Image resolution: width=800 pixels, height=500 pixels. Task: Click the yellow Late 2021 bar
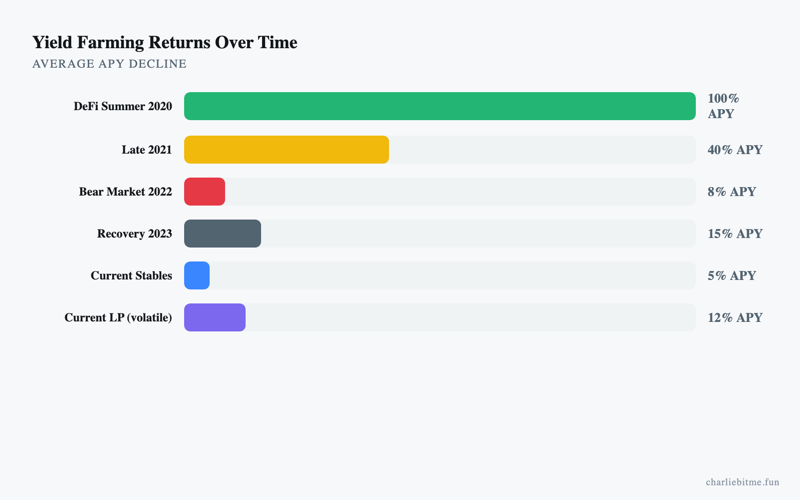[286, 149]
